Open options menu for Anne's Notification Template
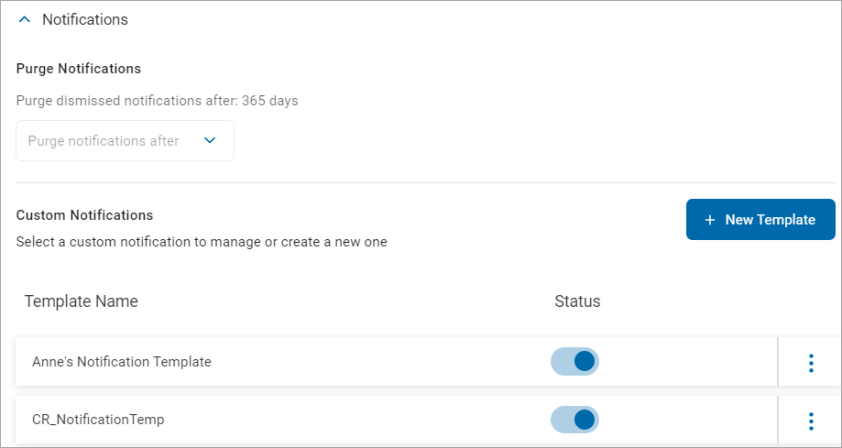The image size is (842, 448). point(811,362)
